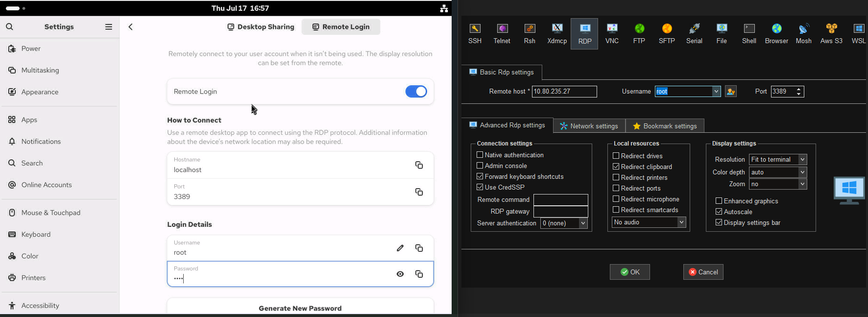Disable Use CredSSP checkbox

(x=480, y=187)
